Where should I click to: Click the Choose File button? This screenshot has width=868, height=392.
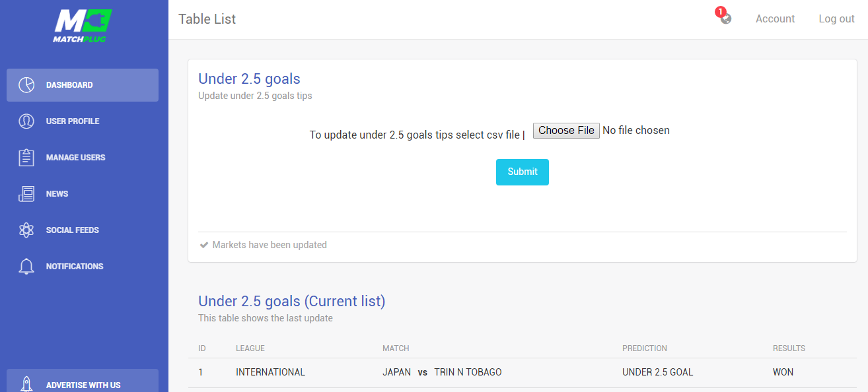(x=566, y=131)
